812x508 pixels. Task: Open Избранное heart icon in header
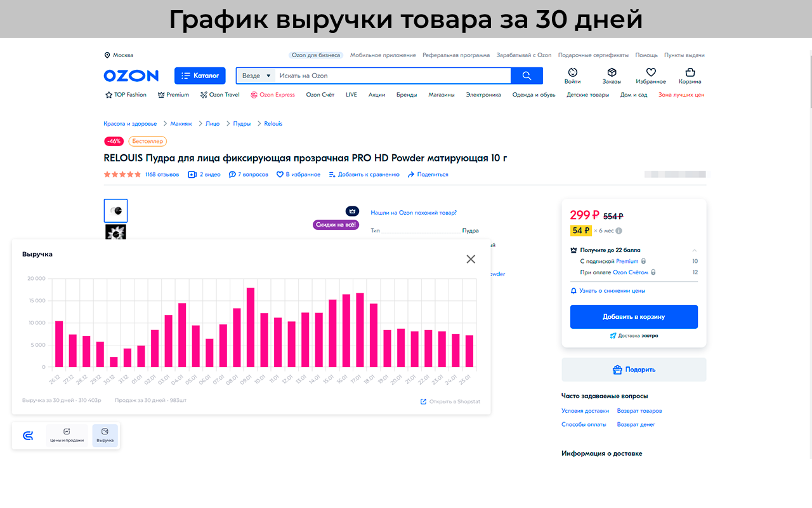[651, 76]
